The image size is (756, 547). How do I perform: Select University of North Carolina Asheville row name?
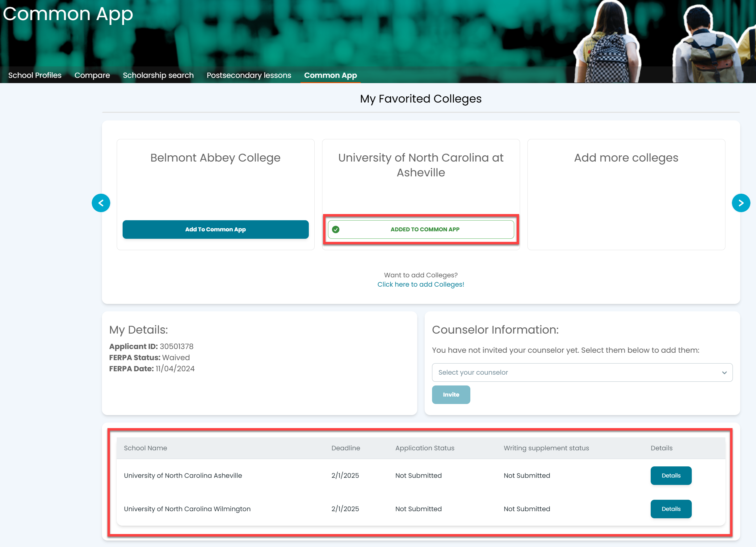pos(183,476)
